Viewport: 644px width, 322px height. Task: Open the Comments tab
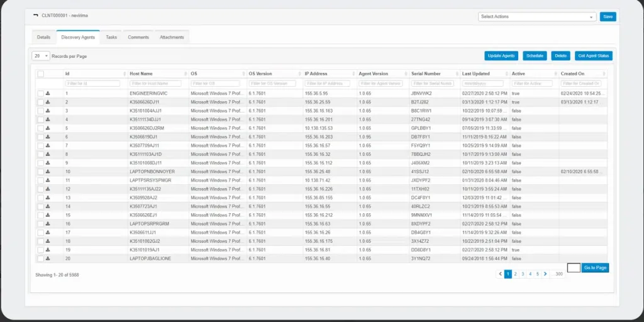138,37
